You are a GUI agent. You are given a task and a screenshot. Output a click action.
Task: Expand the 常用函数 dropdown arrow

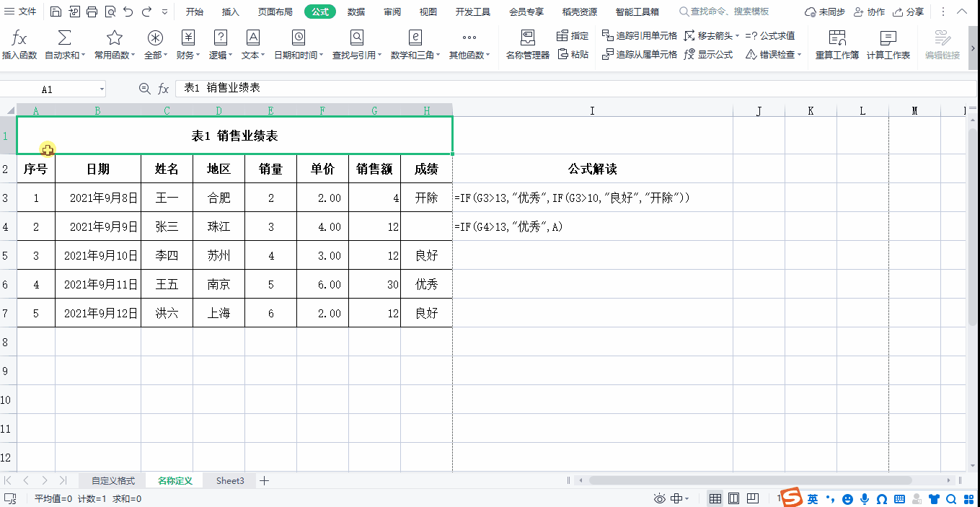[x=133, y=56]
